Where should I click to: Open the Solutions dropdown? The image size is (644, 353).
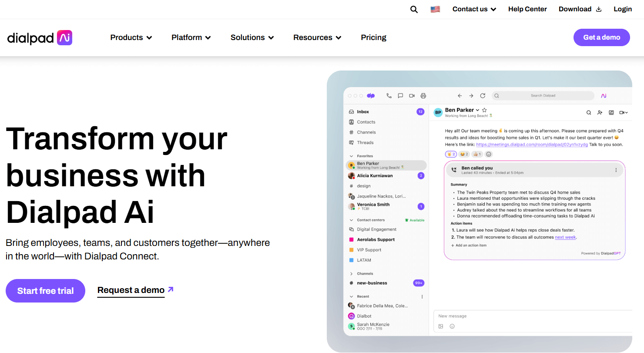point(252,37)
